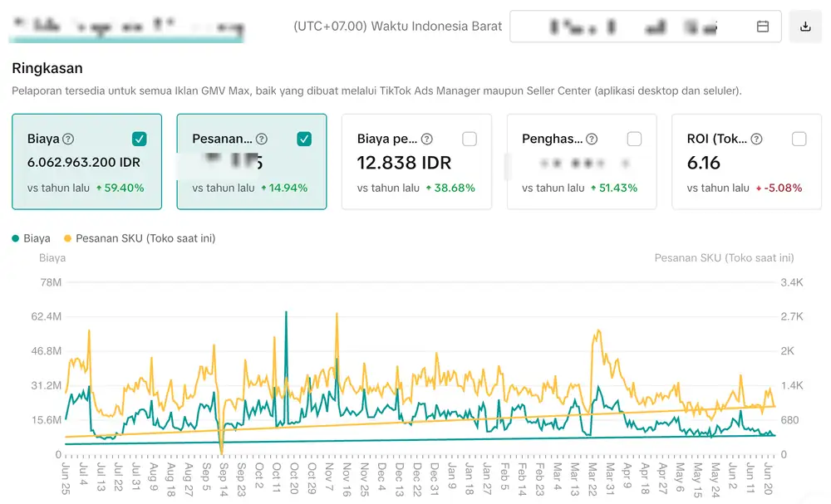Open the help icon beside Penghas...
The height and width of the screenshot is (504, 831).
[x=592, y=139]
